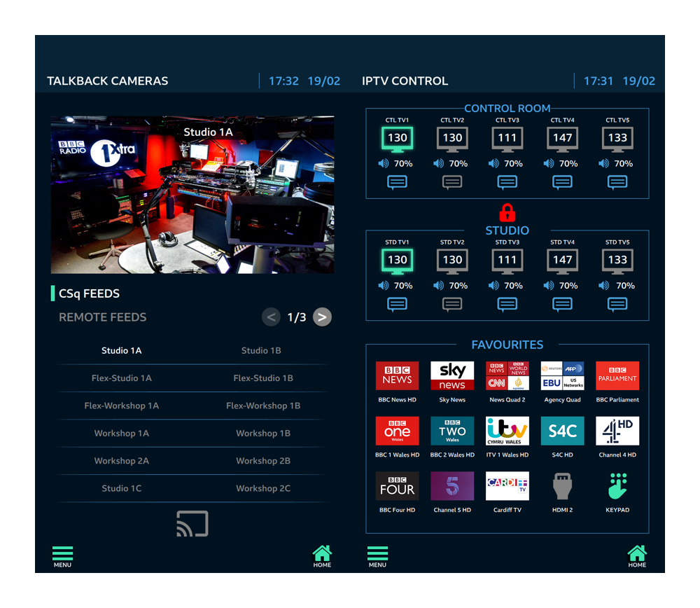Image resolution: width=700 pixels, height=608 pixels.
Task: Go to previous remote feeds page
Action: tap(271, 317)
